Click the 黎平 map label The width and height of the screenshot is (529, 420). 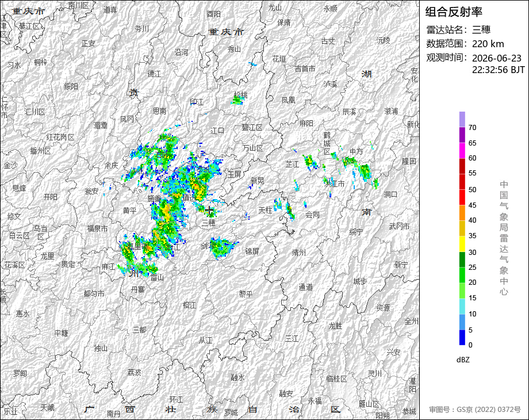(246, 294)
